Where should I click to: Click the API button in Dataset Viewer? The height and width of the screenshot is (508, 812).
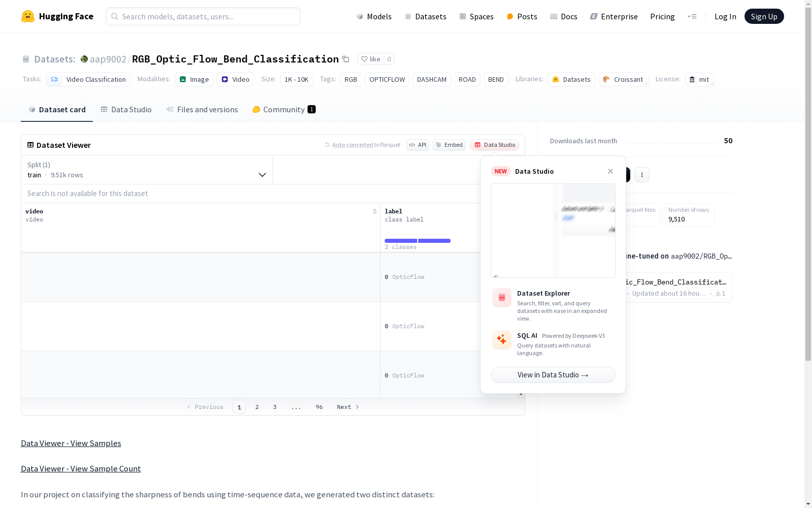tap(418, 145)
